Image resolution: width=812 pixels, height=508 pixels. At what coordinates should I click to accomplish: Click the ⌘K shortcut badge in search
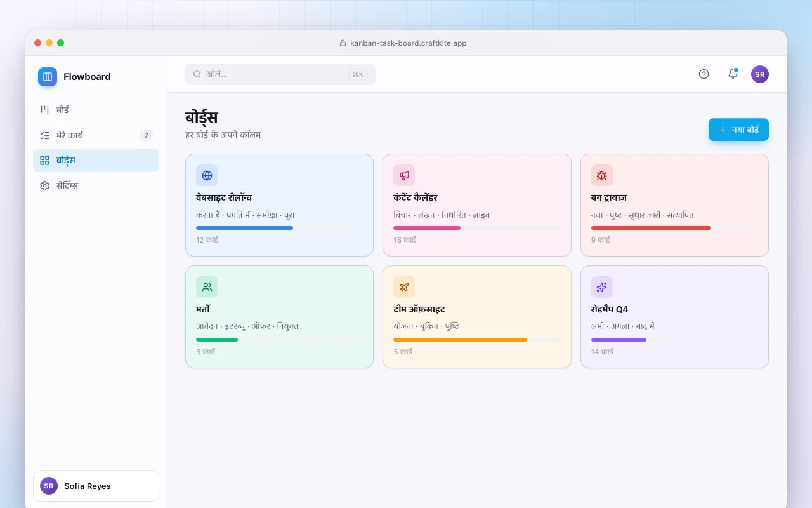click(358, 74)
